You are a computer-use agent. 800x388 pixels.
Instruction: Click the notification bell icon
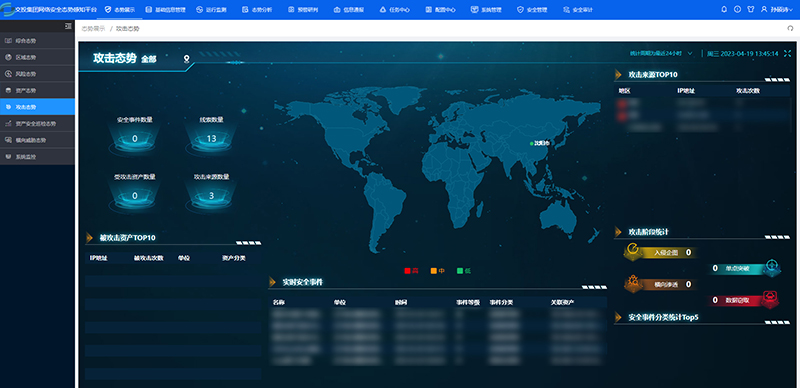[723, 9]
